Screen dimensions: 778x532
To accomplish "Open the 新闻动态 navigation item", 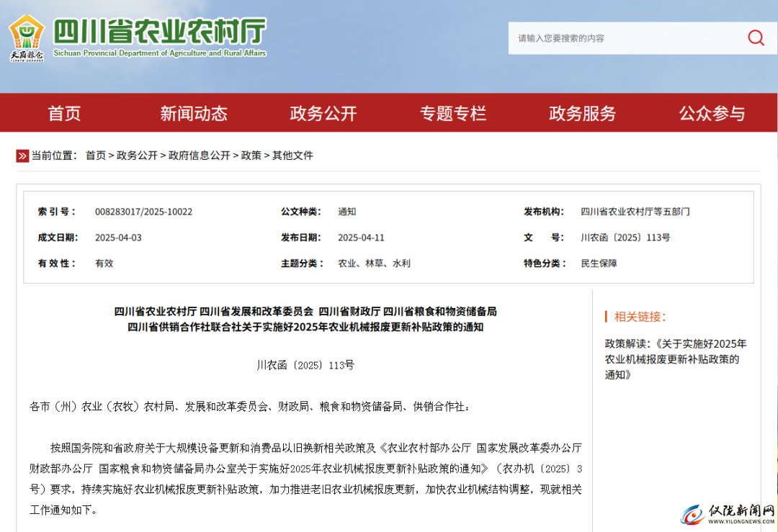I will [194, 114].
